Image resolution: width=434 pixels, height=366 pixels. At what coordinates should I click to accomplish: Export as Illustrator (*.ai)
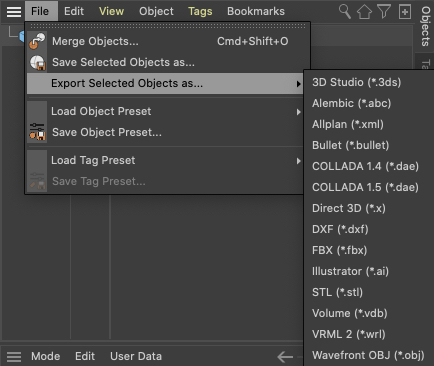pos(369,271)
